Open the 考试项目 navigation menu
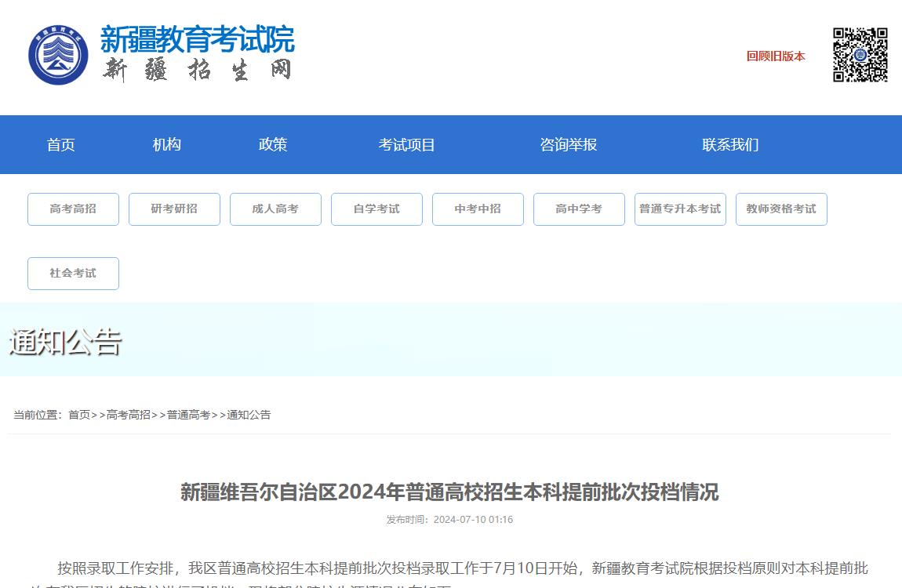The width and height of the screenshot is (902, 588). tap(407, 144)
